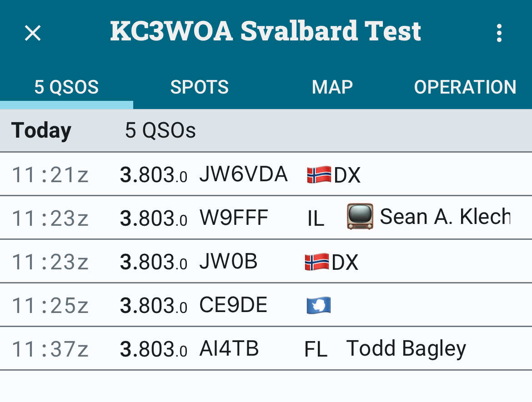Select the 5 QSOs tab

(x=66, y=87)
